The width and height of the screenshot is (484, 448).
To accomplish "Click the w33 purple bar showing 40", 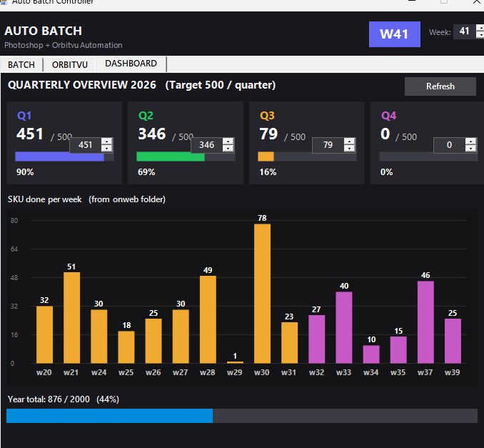I will coord(344,327).
